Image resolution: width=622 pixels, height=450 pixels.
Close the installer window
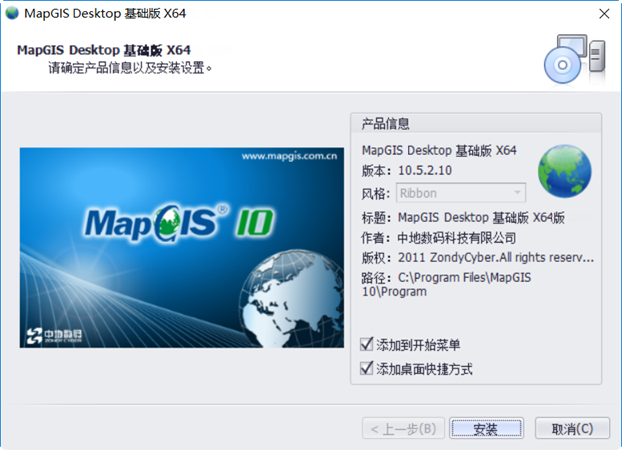(604, 13)
